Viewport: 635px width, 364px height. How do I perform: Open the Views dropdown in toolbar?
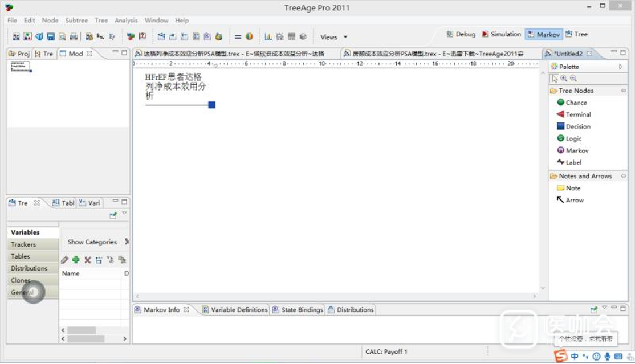(x=333, y=37)
